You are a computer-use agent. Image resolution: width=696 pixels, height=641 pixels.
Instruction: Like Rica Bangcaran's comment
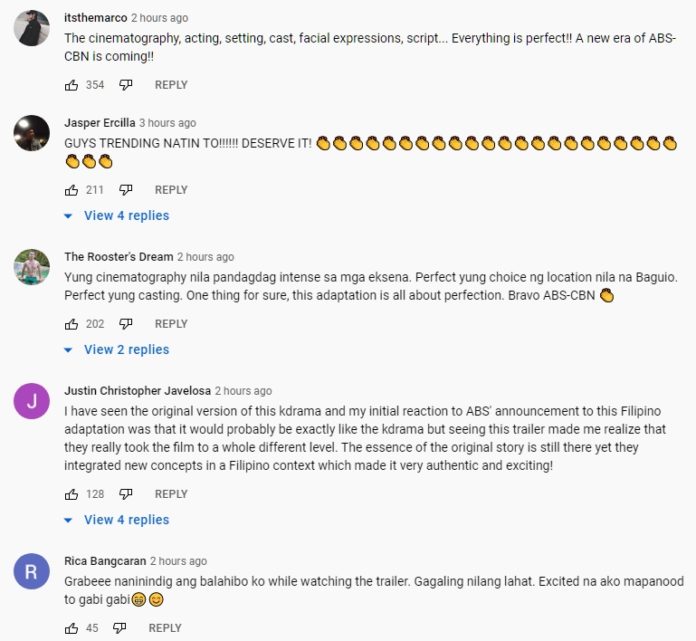coord(71,628)
